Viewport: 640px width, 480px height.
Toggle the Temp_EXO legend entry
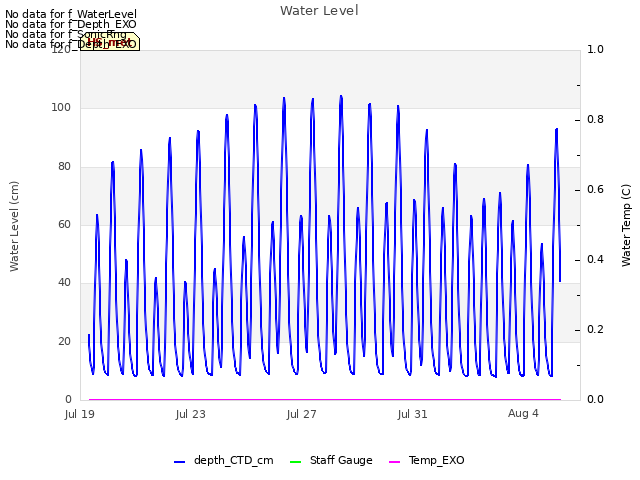coord(427,460)
